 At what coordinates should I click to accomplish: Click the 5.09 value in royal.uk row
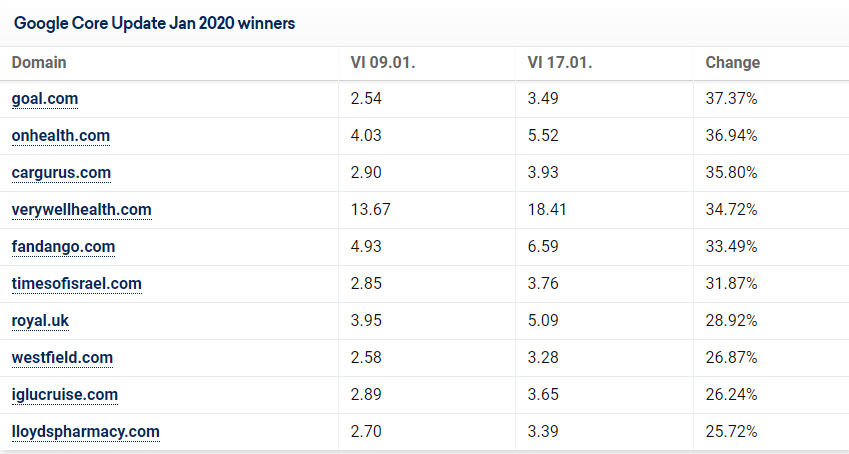pos(543,321)
